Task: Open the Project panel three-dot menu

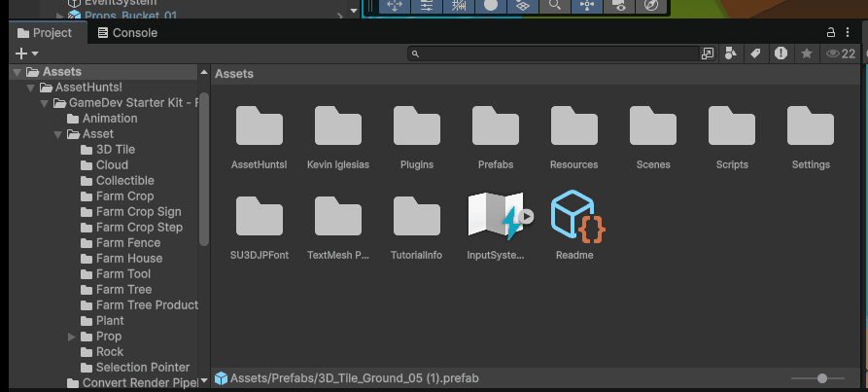Action: [851, 32]
